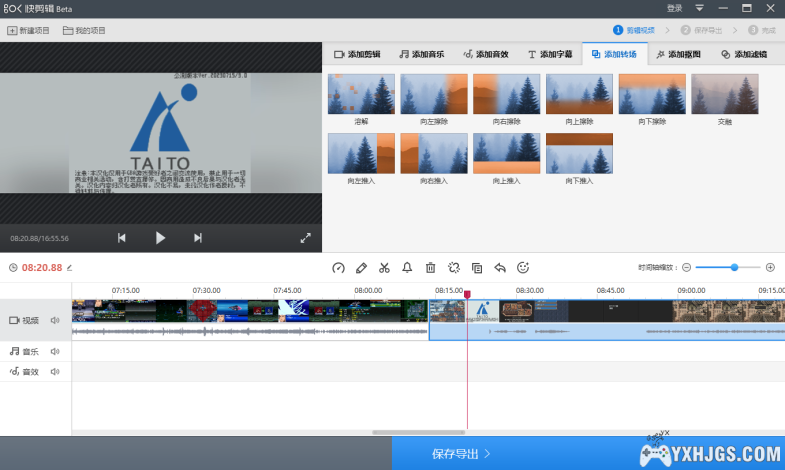The height and width of the screenshot is (470, 785).
Task: Select the 溶解 transition thumbnail
Action: pos(361,94)
